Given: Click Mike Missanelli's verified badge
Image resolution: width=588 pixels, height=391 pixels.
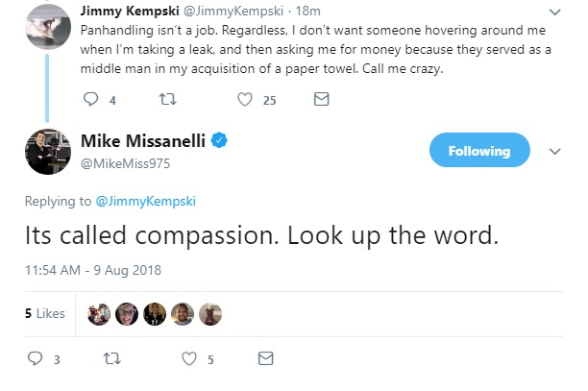Looking at the screenshot, I should [x=219, y=141].
